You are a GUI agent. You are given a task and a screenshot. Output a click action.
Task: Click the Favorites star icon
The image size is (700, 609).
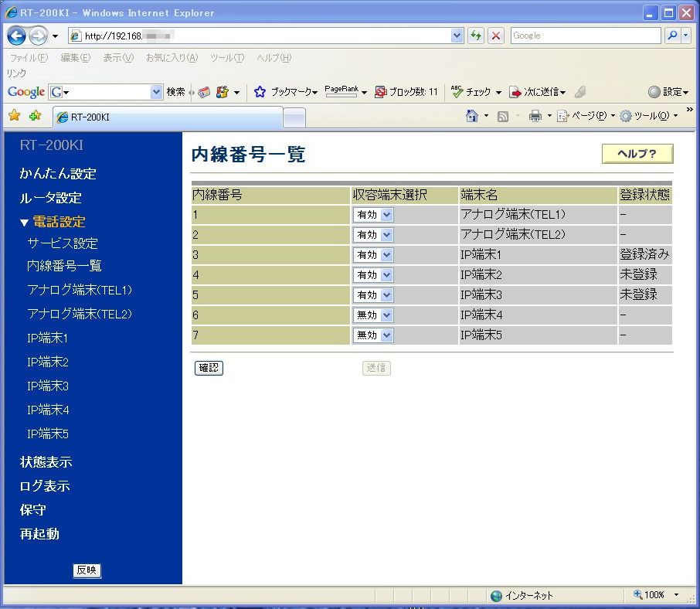point(14,116)
